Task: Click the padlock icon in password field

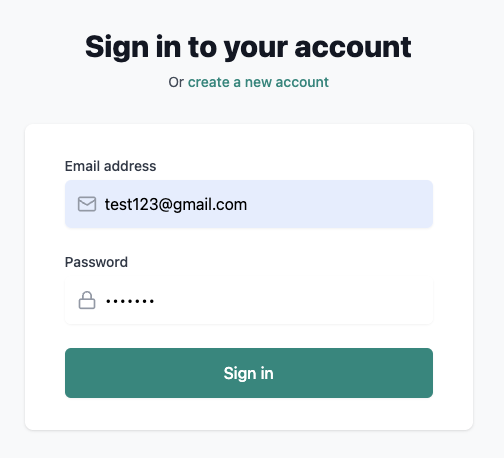Action: click(87, 300)
